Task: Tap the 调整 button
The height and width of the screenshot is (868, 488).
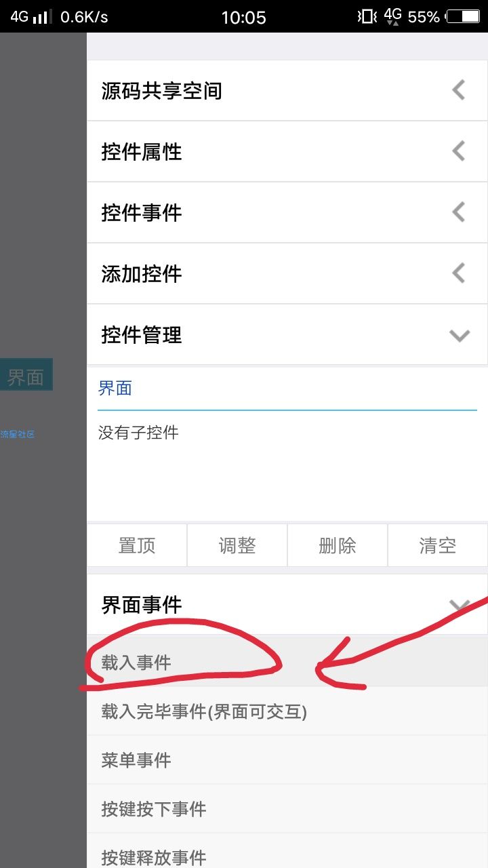Action: (x=237, y=545)
